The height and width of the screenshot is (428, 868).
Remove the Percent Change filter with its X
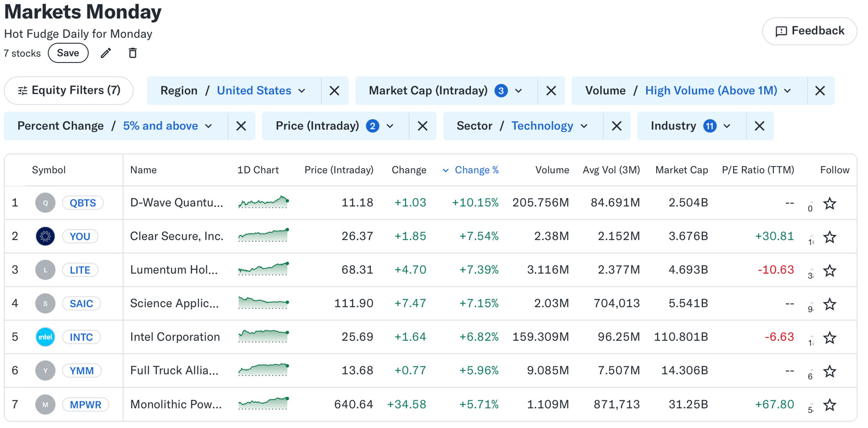tap(241, 126)
